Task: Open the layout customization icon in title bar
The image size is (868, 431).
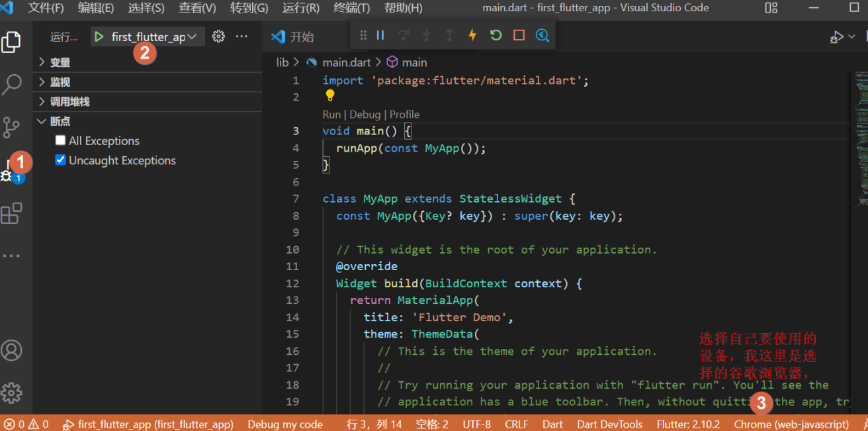Action: [771, 8]
